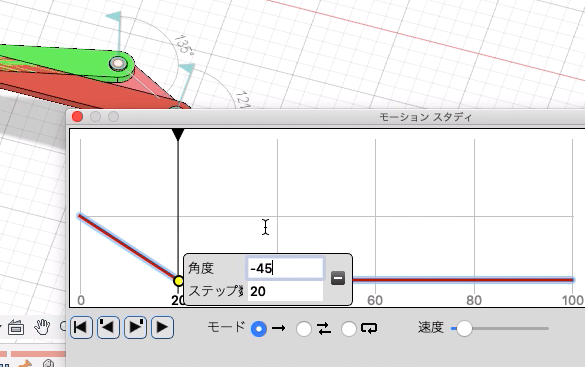This screenshot has height=367, width=585.
Task: Click the 角度 angle input field
Action: click(285, 268)
